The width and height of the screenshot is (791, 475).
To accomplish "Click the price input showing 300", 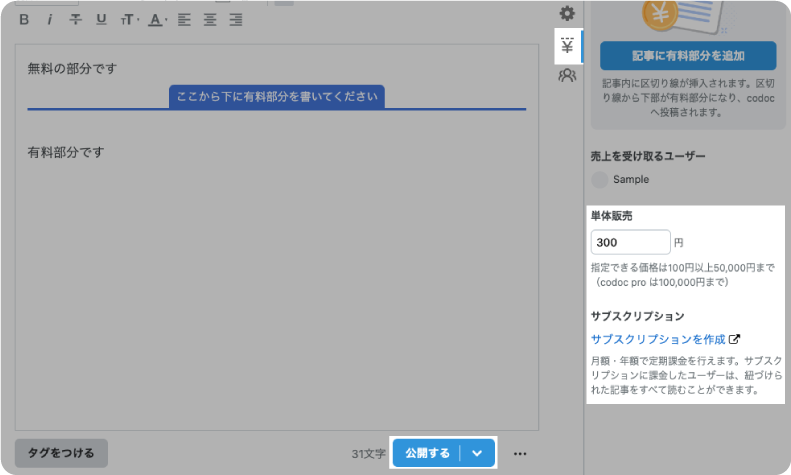I will pos(630,242).
